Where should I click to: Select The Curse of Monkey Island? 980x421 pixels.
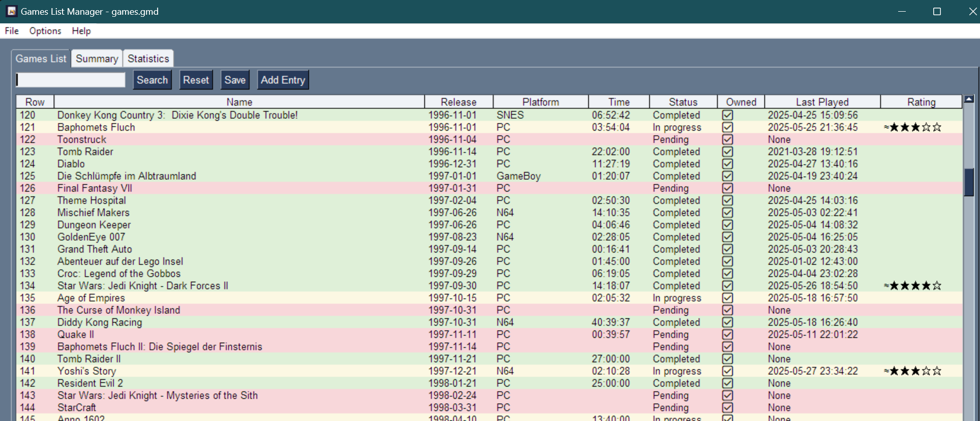(x=118, y=310)
